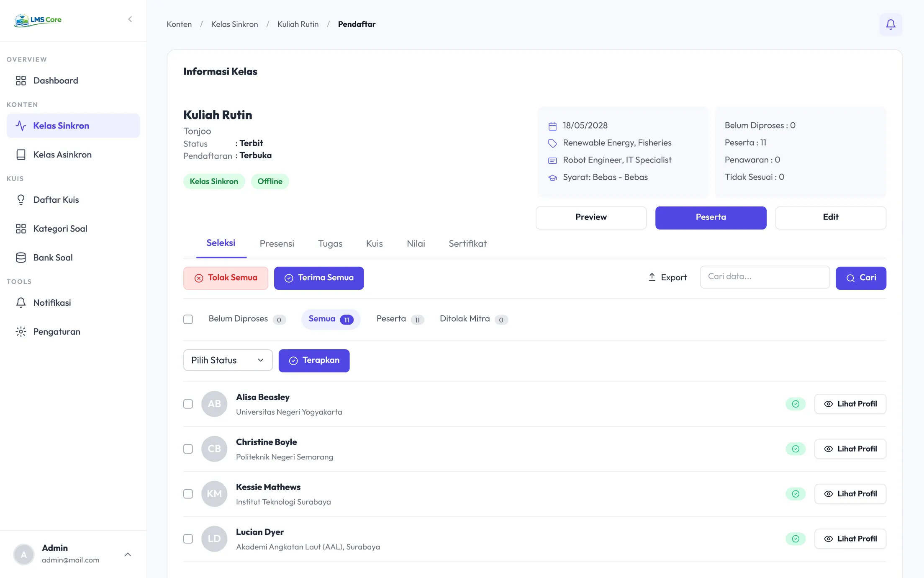Expand the Admin account menu chevron
This screenshot has width=924, height=578.
pos(128,555)
